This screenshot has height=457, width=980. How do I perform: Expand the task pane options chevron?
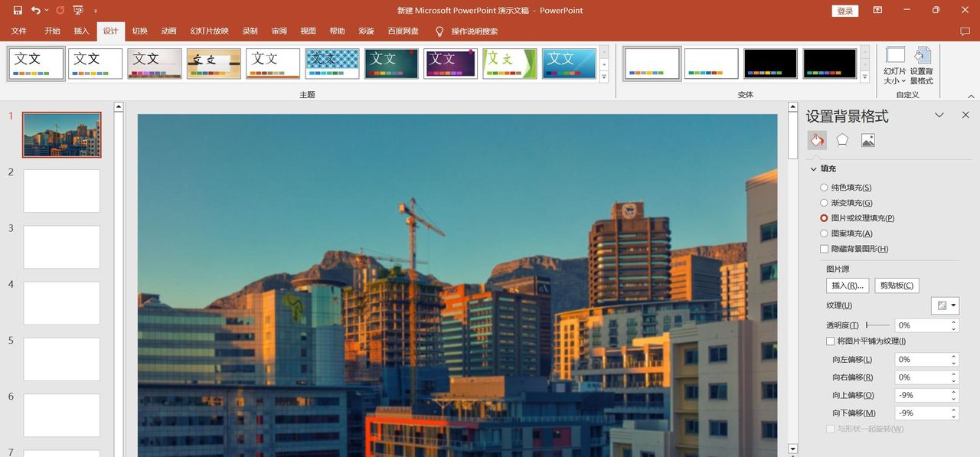(939, 116)
